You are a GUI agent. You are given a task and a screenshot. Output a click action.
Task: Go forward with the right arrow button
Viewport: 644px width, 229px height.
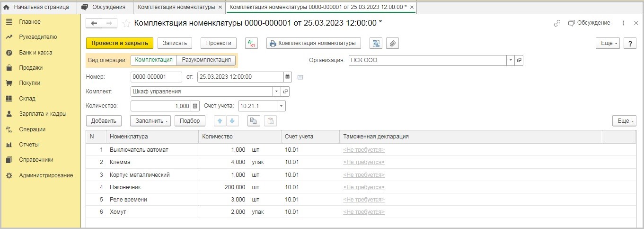click(x=109, y=23)
